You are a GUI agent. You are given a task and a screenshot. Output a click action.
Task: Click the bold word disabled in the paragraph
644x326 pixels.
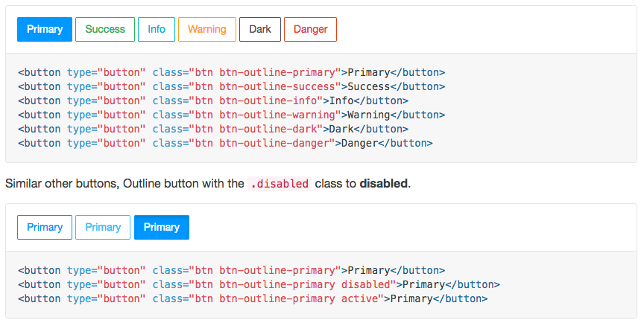[x=384, y=184]
